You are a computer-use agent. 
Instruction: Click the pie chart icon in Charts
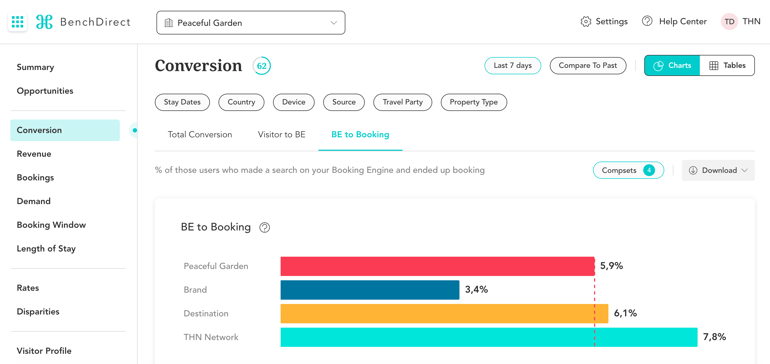pos(659,65)
